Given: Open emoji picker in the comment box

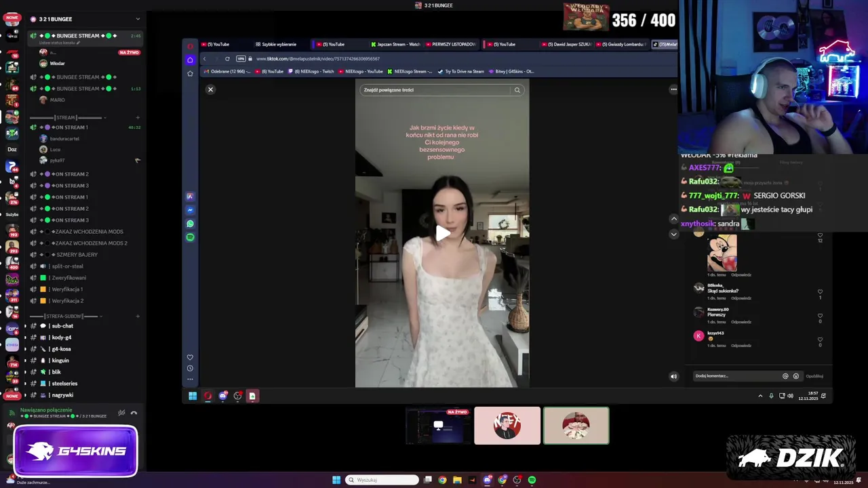Looking at the screenshot, I should [796, 376].
